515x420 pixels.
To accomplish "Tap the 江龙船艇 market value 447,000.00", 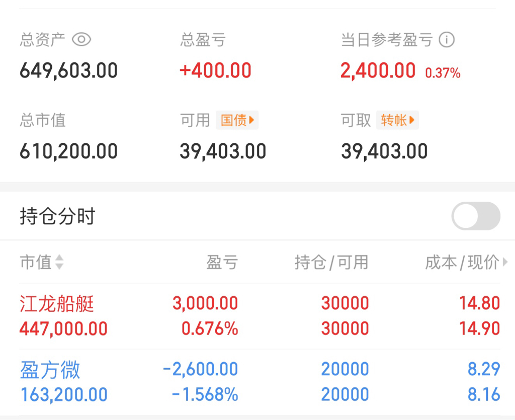I will click(63, 329).
